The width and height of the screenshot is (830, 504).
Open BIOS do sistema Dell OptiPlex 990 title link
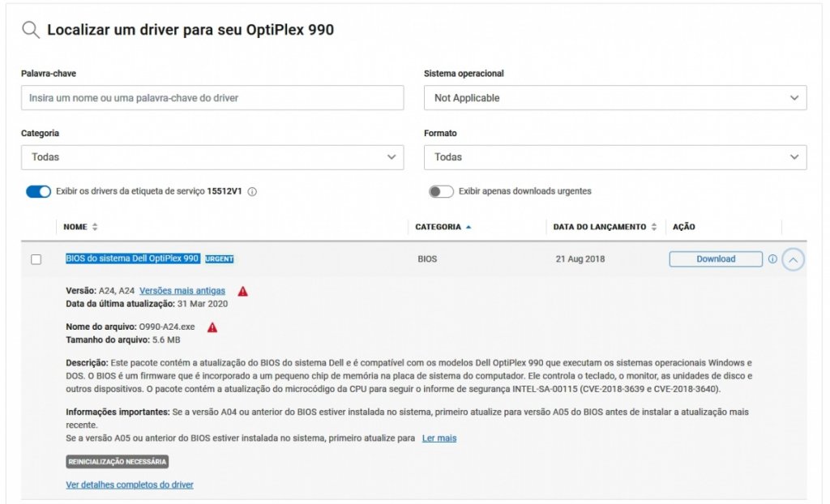132,258
